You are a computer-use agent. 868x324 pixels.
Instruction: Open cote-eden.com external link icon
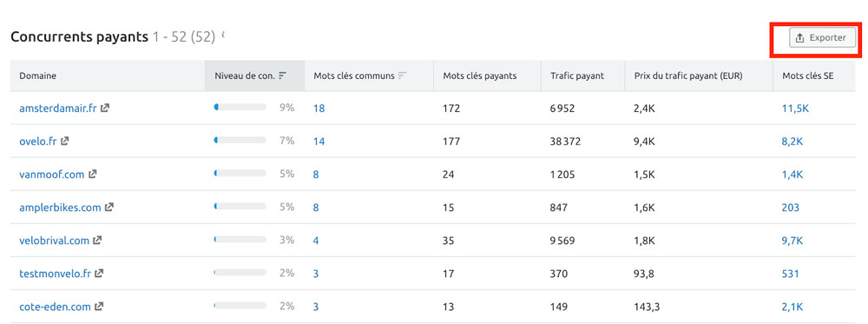point(99,307)
